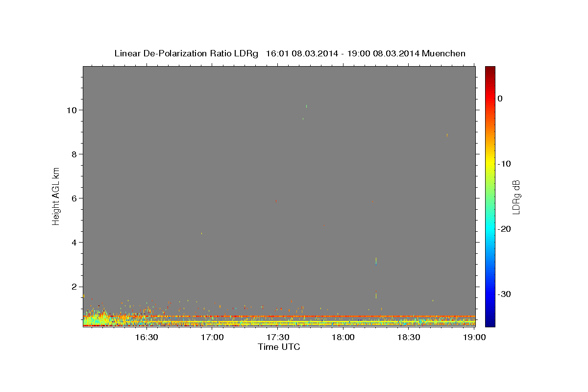This screenshot has width=588, height=392.
Task: Click the orange data speck near 9 km height
Action: [x=447, y=135]
